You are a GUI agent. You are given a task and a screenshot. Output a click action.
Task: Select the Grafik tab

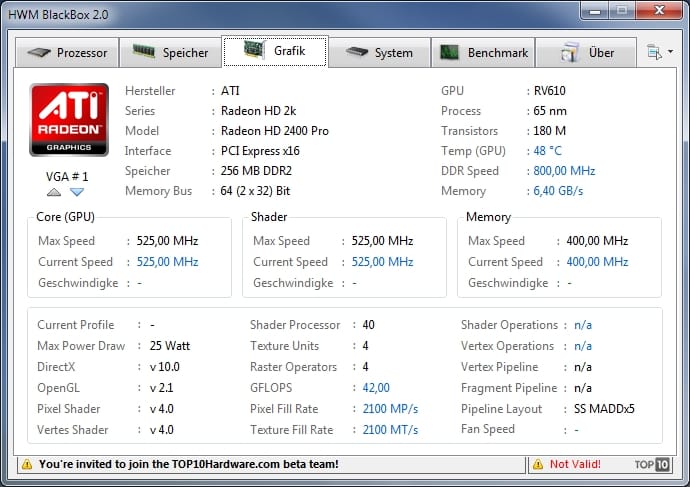[x=275, y=51]
